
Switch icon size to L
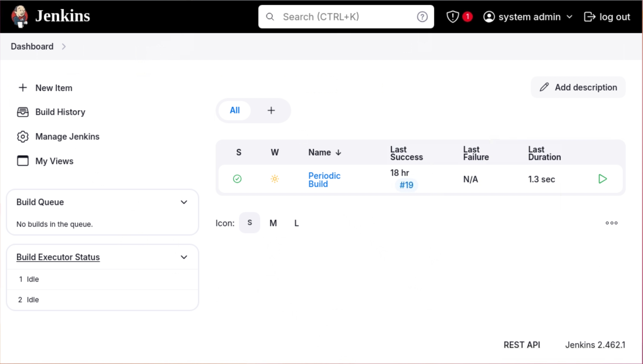point(296,223)
